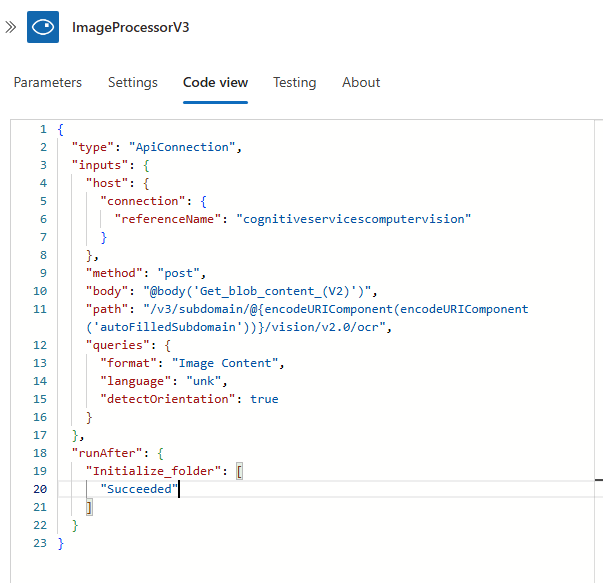The width and height of the screenshot is (603, 583).
Task: Click the "Initialize_folder" key
Action: coord(153,471)
